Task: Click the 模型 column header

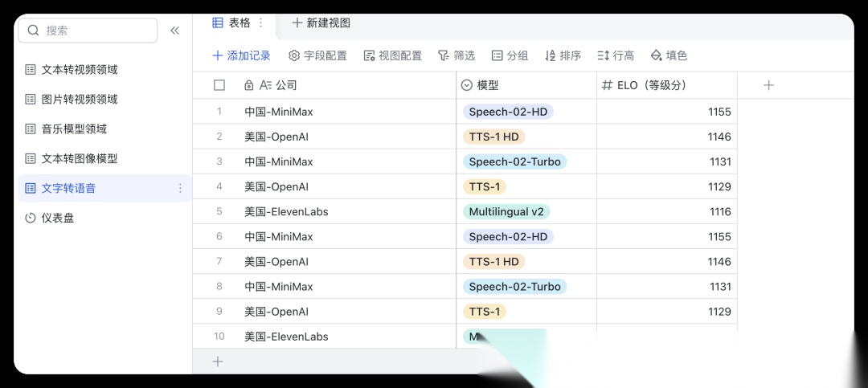Action: 526,85
